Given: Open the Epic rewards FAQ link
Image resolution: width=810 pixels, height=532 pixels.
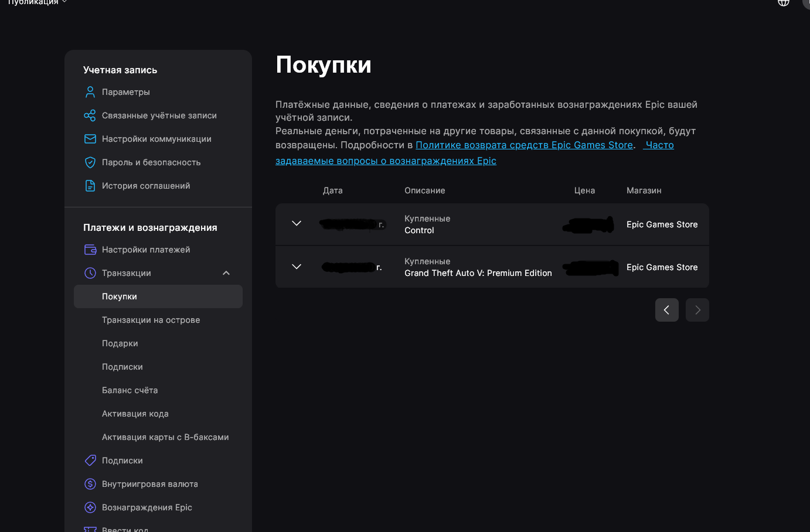Looking at the screenshot, I should tap(386, 161).
